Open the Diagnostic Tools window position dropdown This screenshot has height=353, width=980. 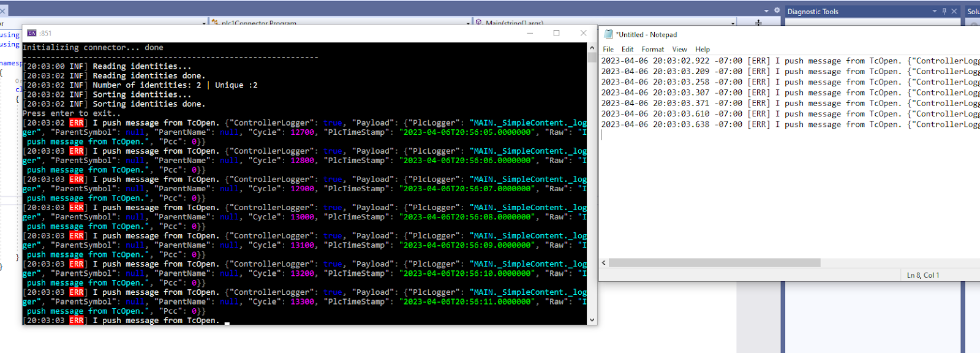[x=934, y=11]
